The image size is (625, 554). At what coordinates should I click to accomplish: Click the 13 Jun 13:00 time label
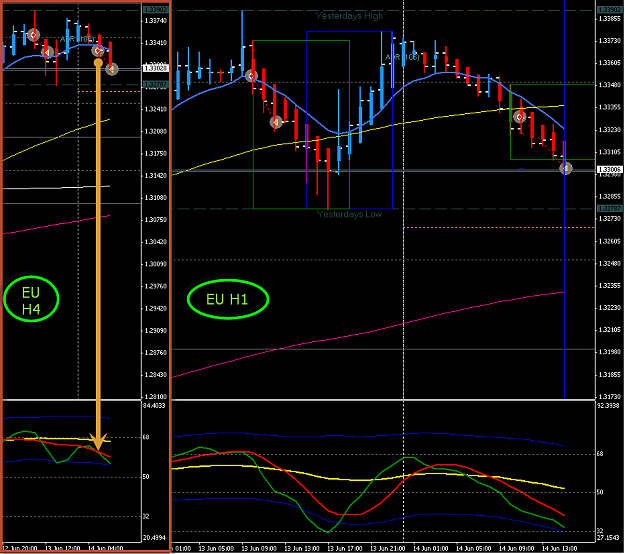pos(302,549)
